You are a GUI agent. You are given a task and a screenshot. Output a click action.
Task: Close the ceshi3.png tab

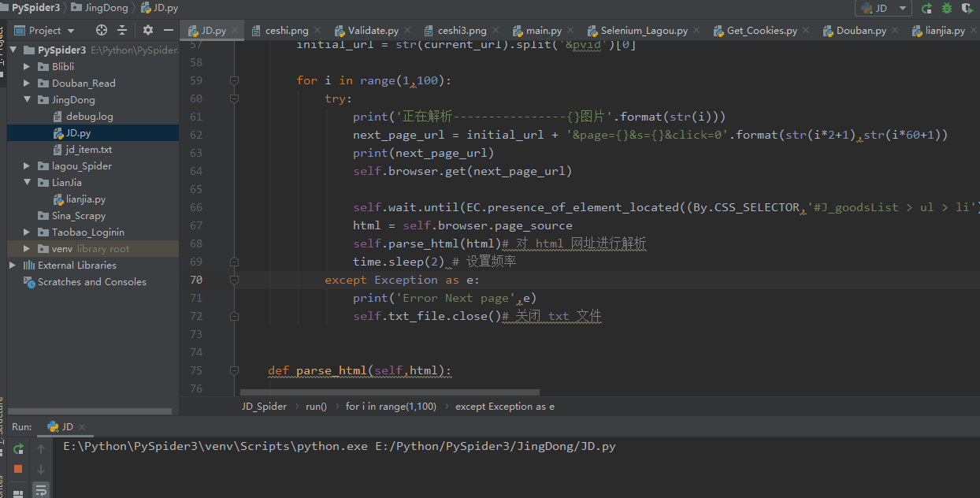coord(495,31)
